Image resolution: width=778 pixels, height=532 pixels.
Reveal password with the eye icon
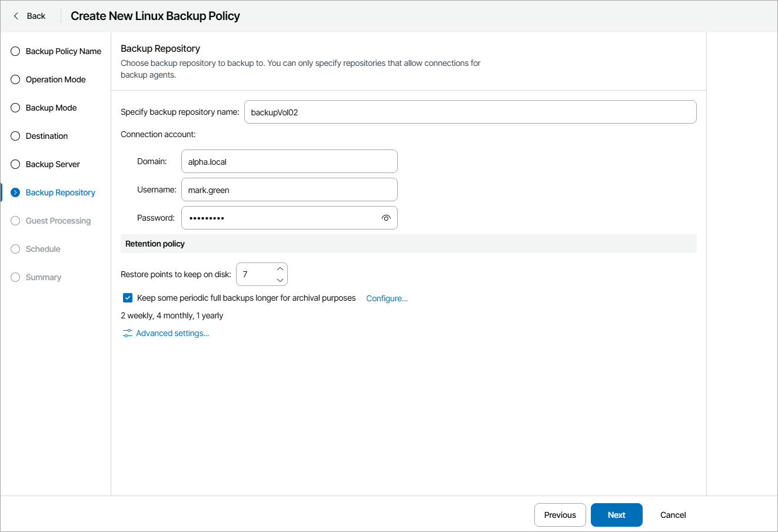[x=386, y=218]
